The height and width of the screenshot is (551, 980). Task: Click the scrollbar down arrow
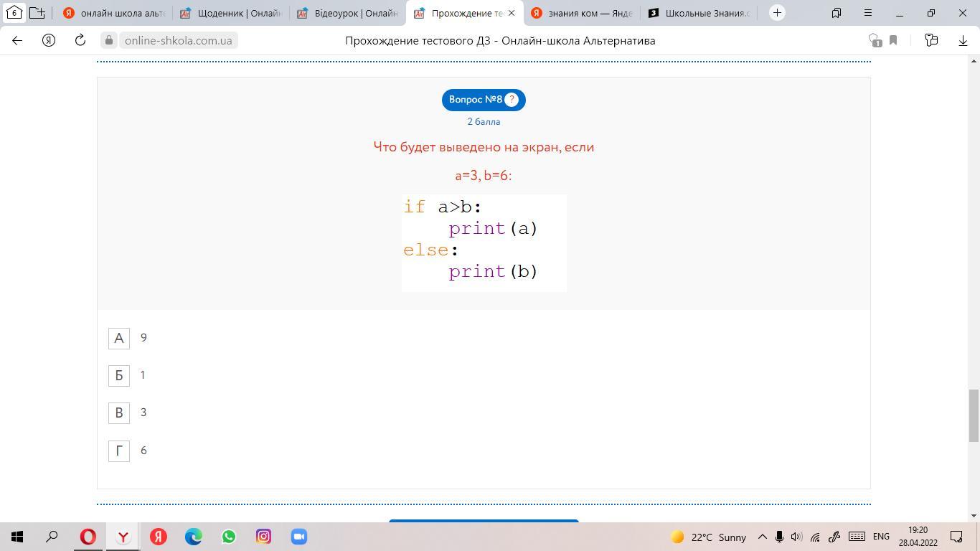(974, 516)
